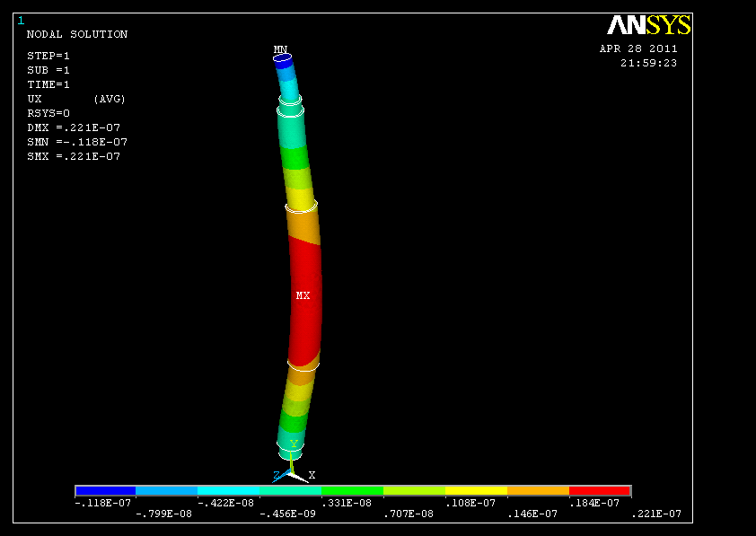Click the NODAL SOLUTION title text

tap(77, 34)
